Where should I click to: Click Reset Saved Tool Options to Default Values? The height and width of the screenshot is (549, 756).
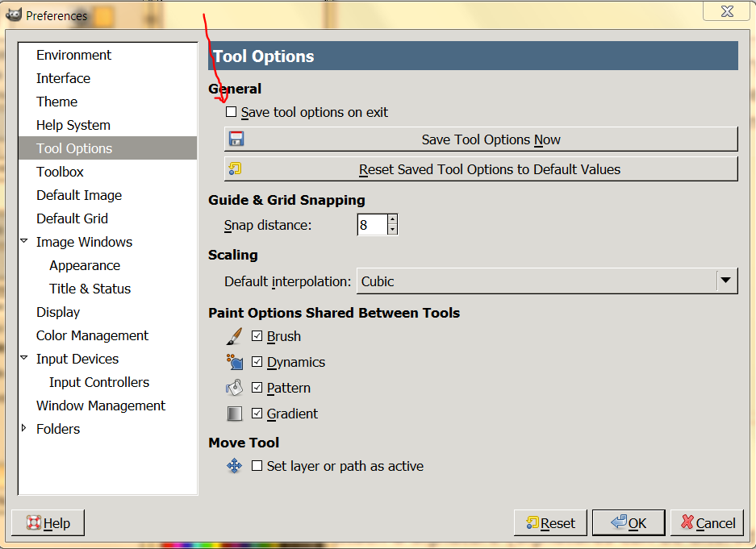481,169
